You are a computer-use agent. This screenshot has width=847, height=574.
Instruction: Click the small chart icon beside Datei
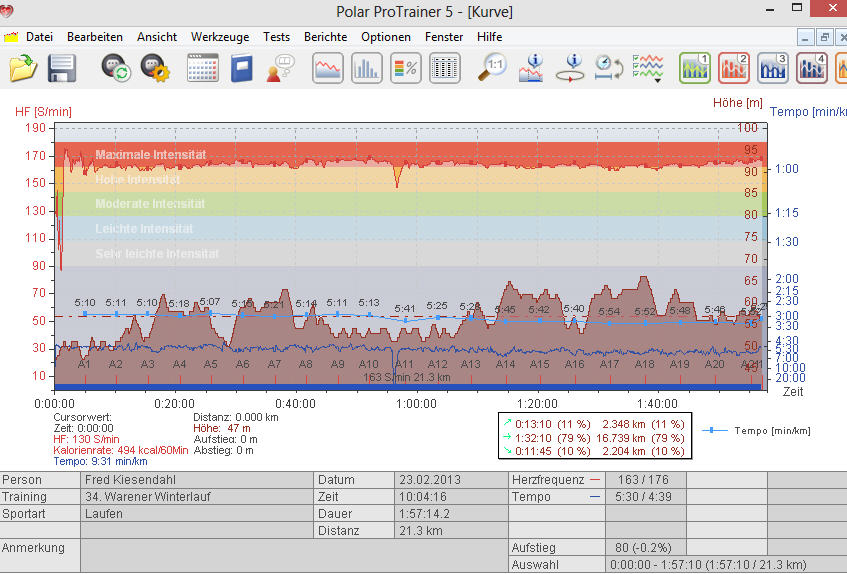(x=11, y=37)
